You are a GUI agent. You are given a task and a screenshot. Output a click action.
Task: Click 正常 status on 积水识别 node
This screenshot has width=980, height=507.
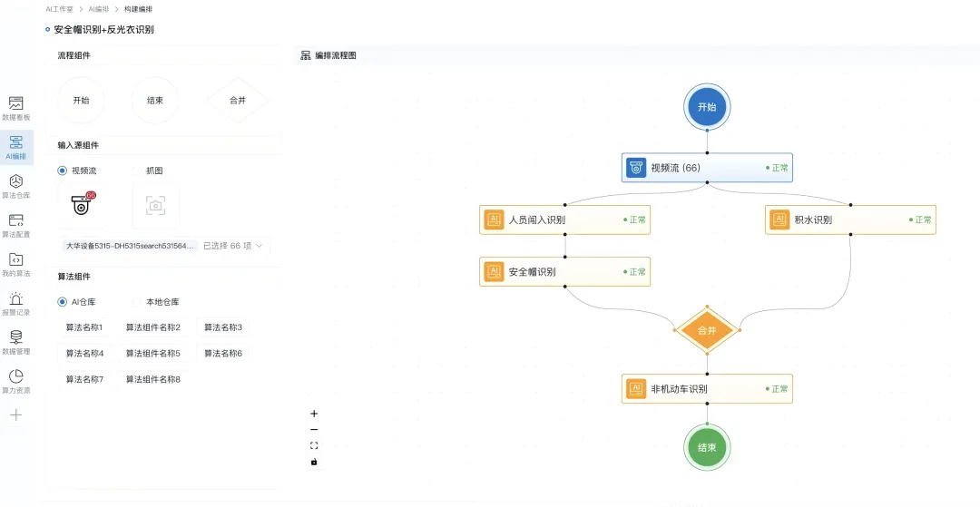click(x=920, y=219)
